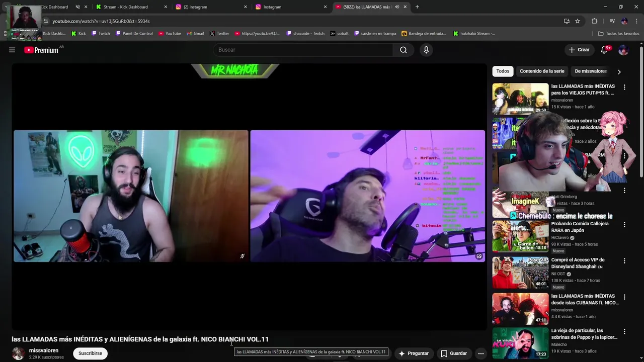This screenshot has width=644, height=362.
Task: Open the media control icon in Chrome toolbar
Action: pyautogui.click(x=612, y=21)
